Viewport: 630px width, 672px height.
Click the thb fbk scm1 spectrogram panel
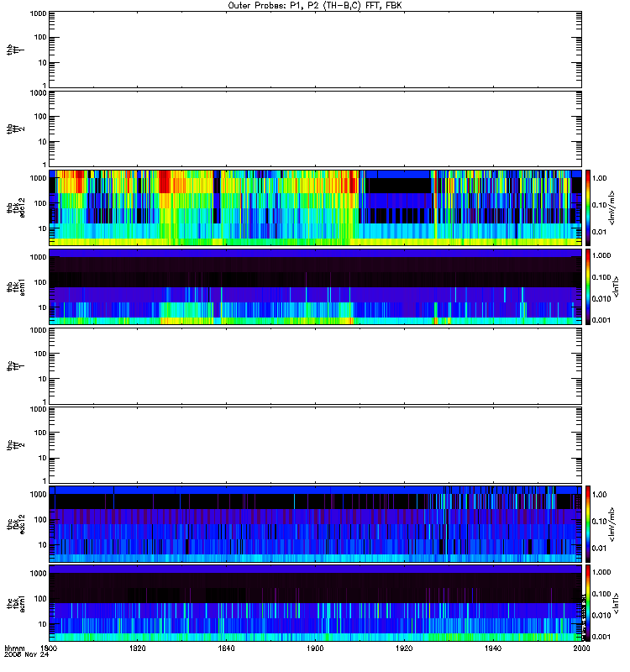tap(315, 286)
